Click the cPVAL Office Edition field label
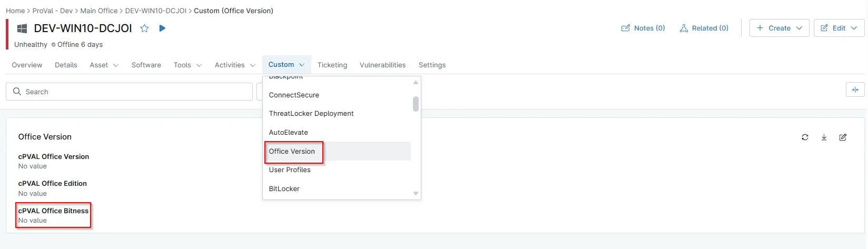Screen dimensions: 868x249 (x=53, y=184)
